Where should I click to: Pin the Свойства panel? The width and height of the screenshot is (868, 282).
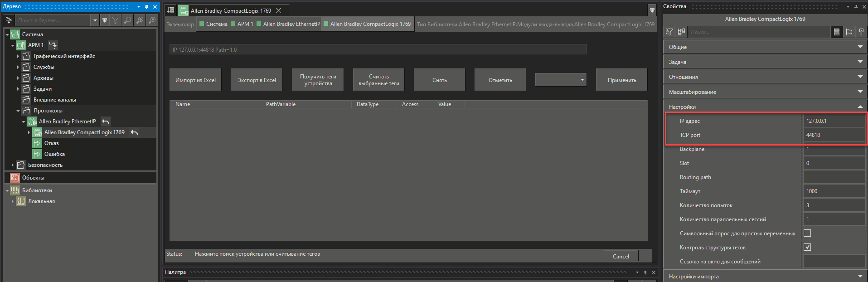pyautogui.click(x=856, y=7)
